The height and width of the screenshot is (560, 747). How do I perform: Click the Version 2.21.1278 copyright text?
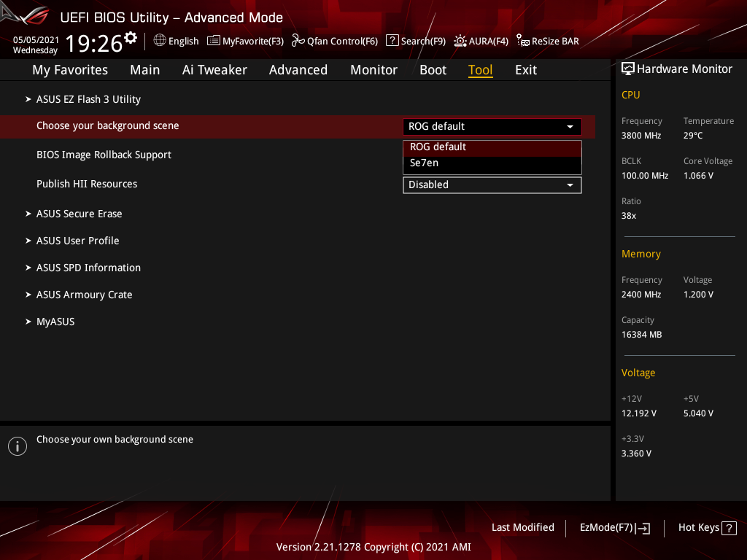click(373, 547)
